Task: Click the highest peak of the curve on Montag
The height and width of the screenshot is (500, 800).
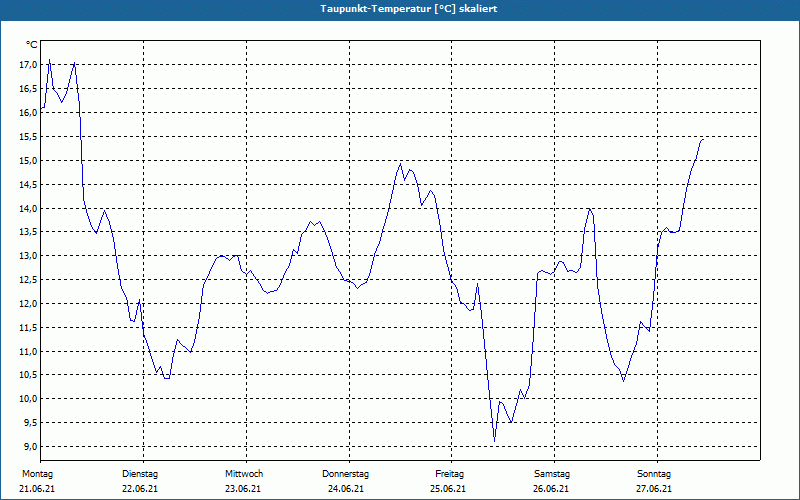Action: point(49,60)
